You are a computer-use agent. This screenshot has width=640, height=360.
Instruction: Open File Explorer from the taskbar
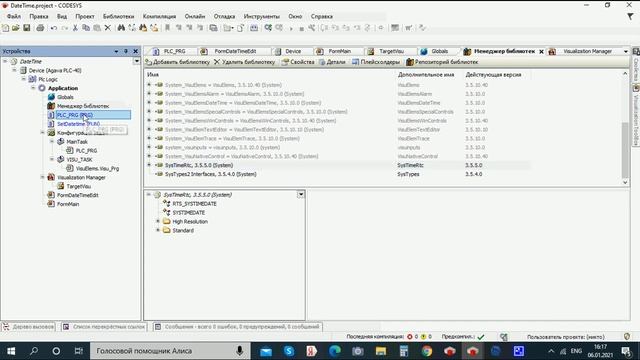click(381, 351)
